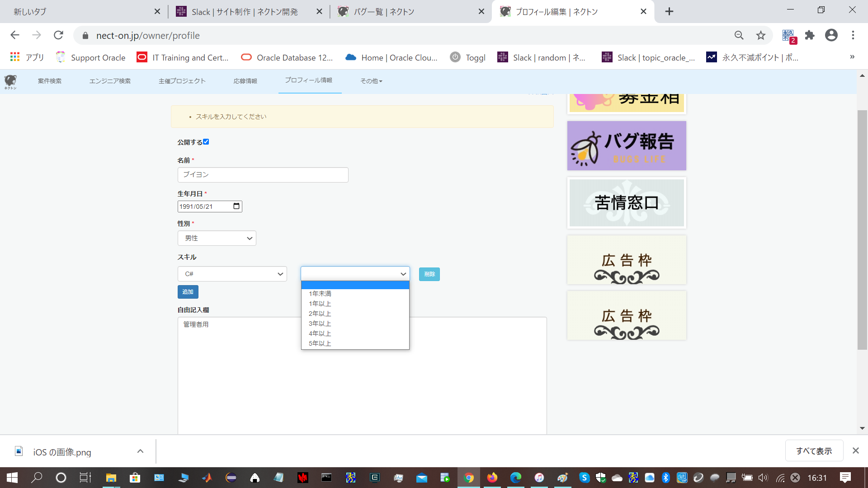
Task: Open the Extensions puzzle icon
Action: click(810, 35)
